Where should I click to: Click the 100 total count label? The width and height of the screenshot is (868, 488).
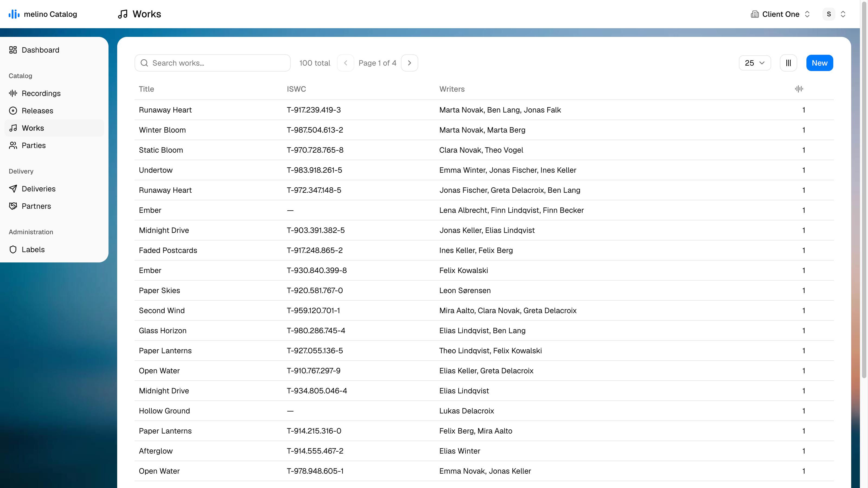(315, 63)
